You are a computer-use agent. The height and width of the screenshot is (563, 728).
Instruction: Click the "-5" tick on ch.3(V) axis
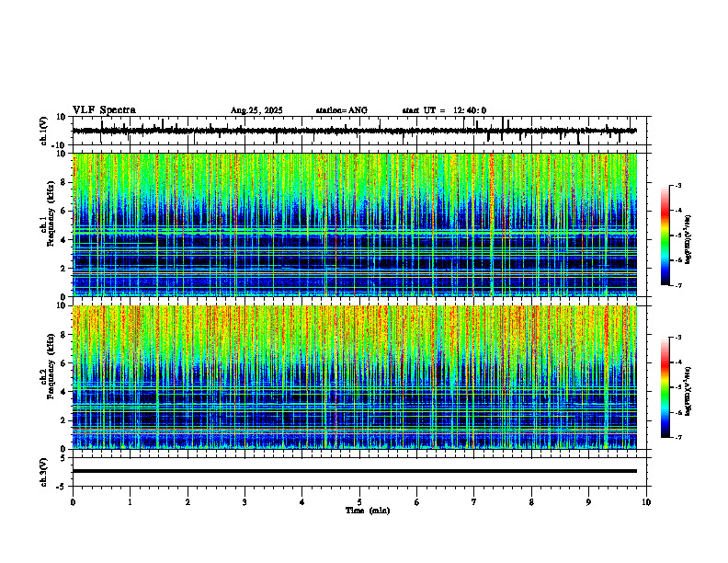(x=62, y=487)
